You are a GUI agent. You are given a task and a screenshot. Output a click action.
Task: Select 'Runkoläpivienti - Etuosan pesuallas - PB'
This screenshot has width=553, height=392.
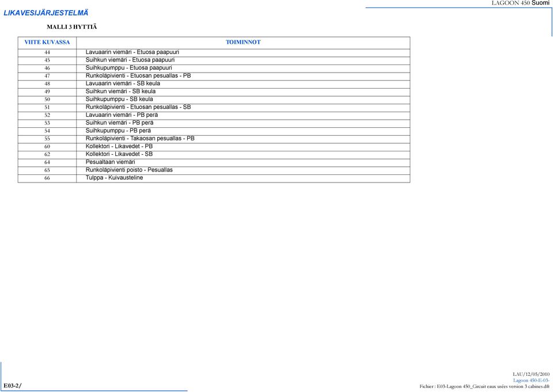pyautogui.click(x=138, y=75)
